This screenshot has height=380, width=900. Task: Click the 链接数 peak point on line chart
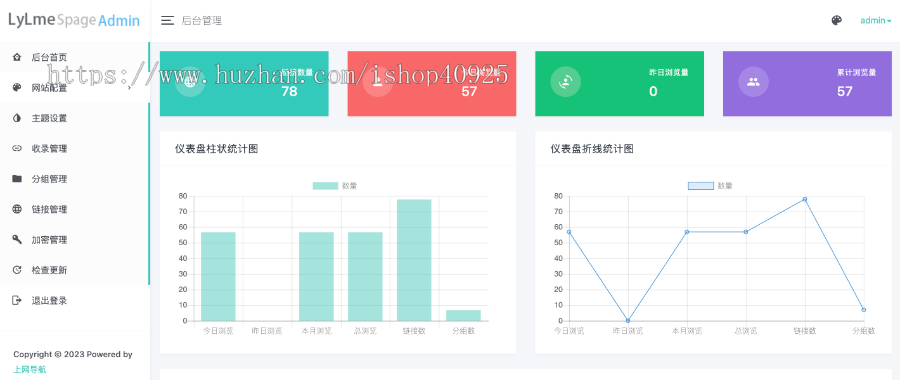click(x=805, y=199)
